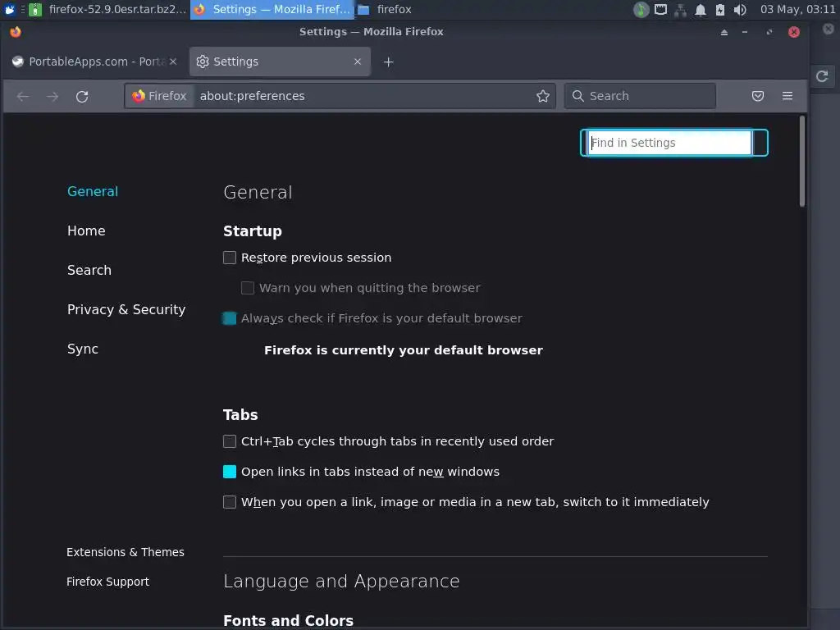Click the network icon in the system tray
Viewport: 840px width, 630px height.
point(680,10)
